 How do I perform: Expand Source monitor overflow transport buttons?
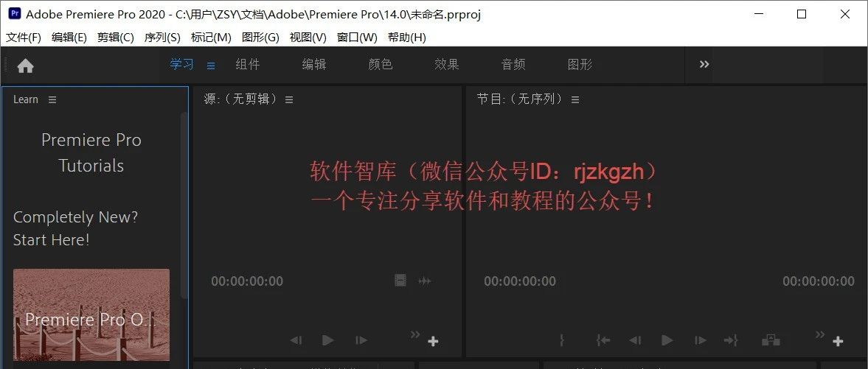(x=414, y=334)
